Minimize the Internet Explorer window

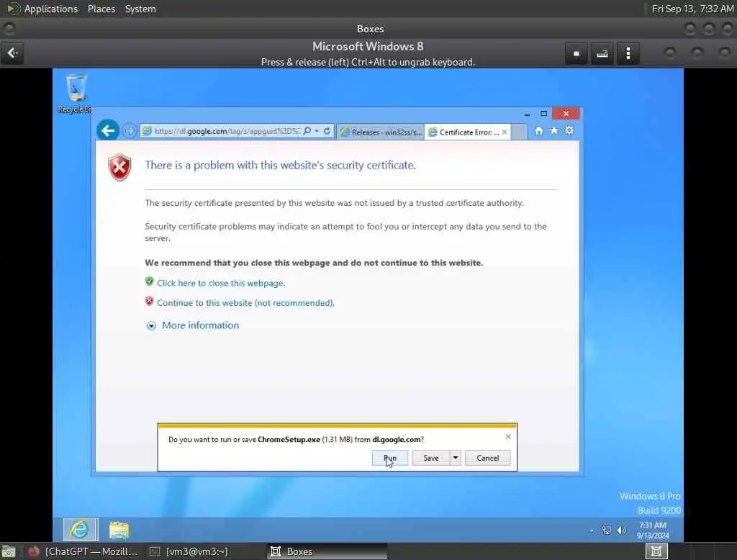click(x=527, y=114)
